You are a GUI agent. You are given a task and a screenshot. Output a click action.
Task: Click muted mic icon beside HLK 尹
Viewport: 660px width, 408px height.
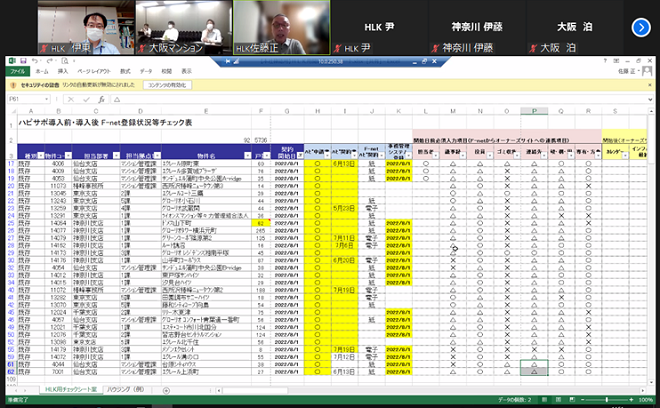point(338,48)
